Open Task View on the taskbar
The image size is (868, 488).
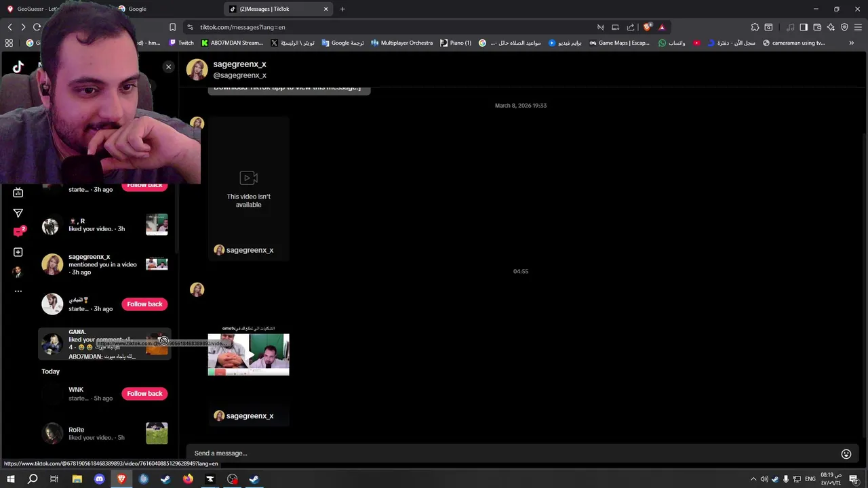pyautogui.click(x=54, y=479)
